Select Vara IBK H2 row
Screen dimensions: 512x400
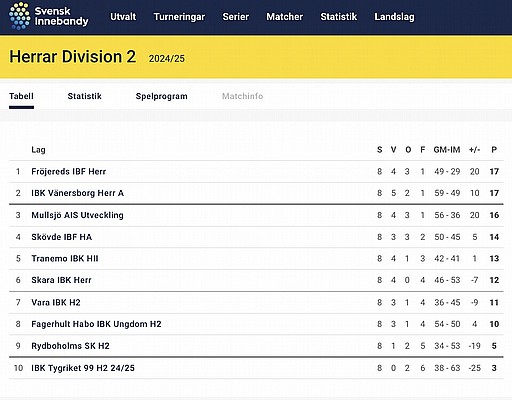256,302
